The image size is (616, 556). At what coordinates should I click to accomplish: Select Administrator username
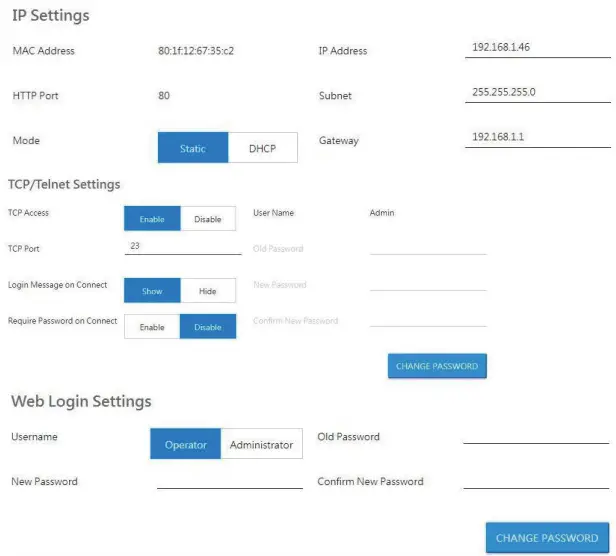tap(262, 444)
